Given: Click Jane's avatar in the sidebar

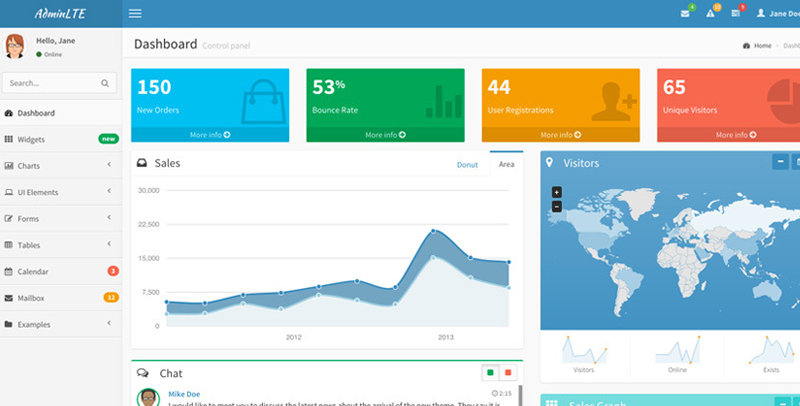Looking at the screenshot, I should click(x=15, y=46).
